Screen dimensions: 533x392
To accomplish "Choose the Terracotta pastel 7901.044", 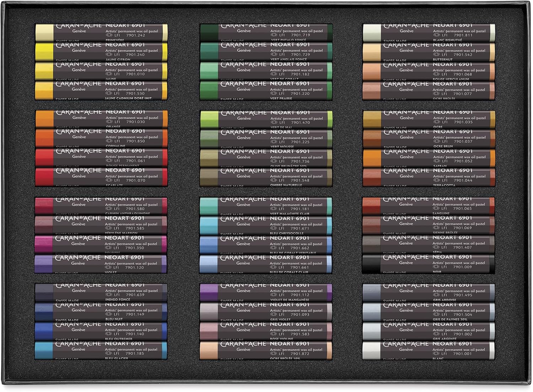I will tap(429, 177).
